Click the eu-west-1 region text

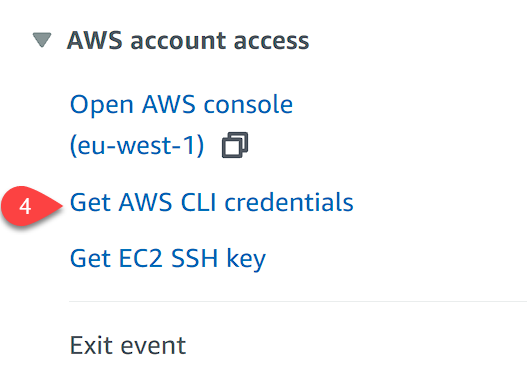137,146
